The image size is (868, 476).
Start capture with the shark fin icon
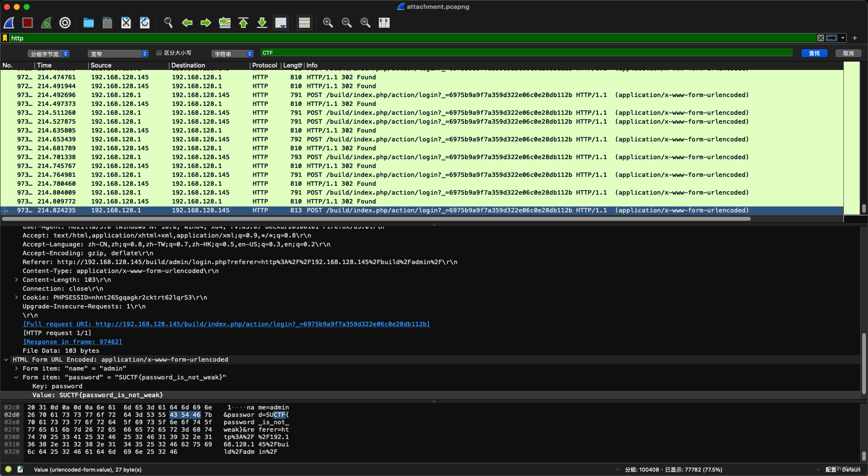[x=9, y=23]
